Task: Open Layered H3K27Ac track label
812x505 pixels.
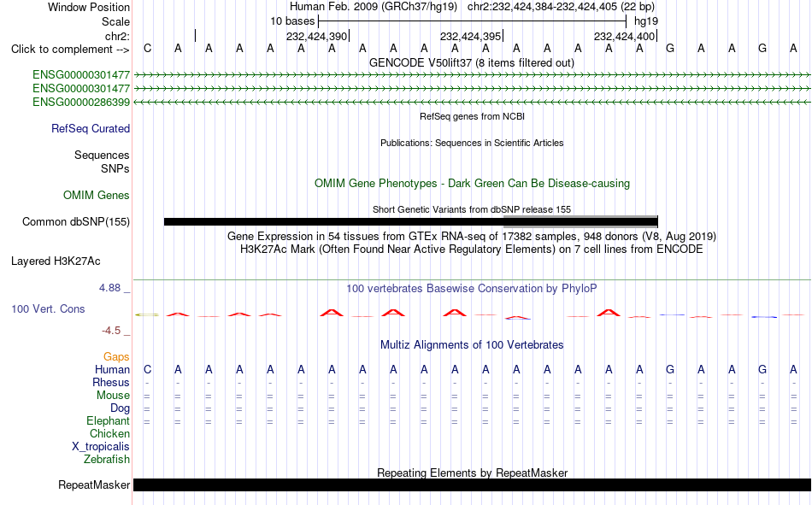Action: coord(56,261)
